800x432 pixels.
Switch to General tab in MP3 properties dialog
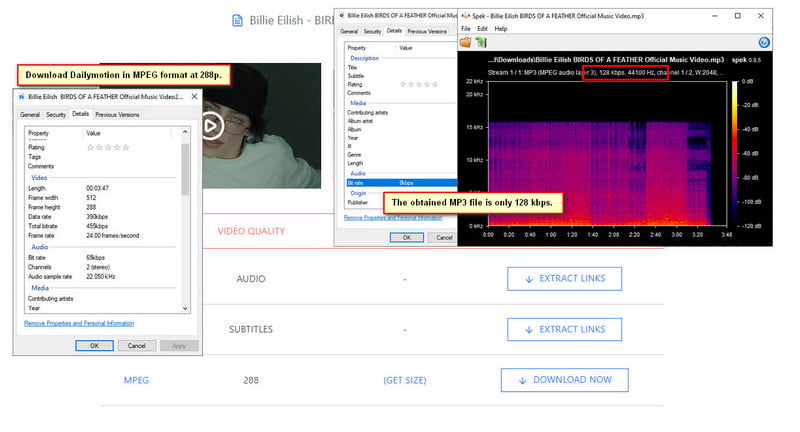349,32
